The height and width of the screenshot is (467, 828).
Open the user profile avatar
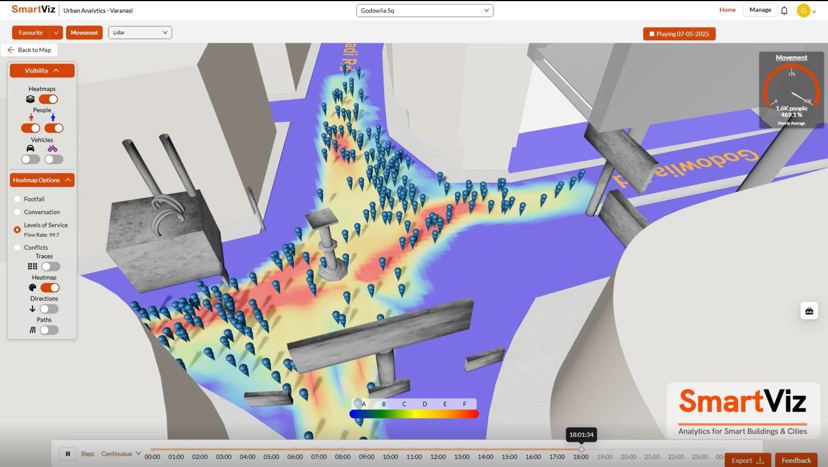pos(803,11)
